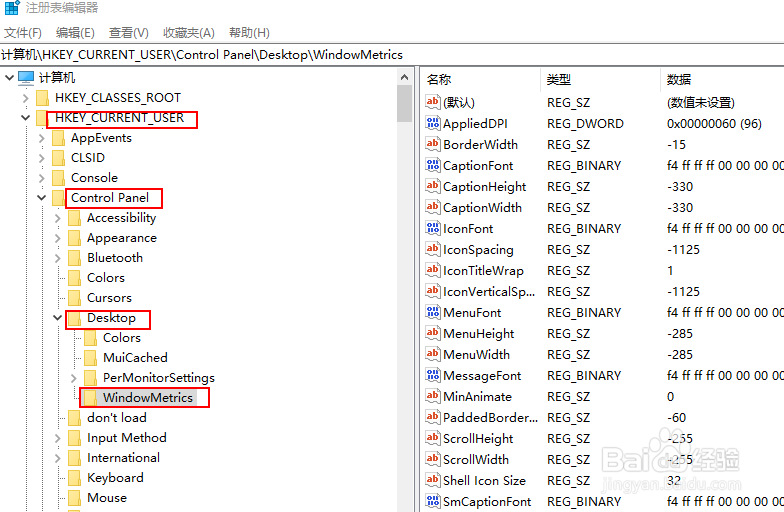Select the ScrollWidth value name
This screenshot has height=512, width=784.
476,459
